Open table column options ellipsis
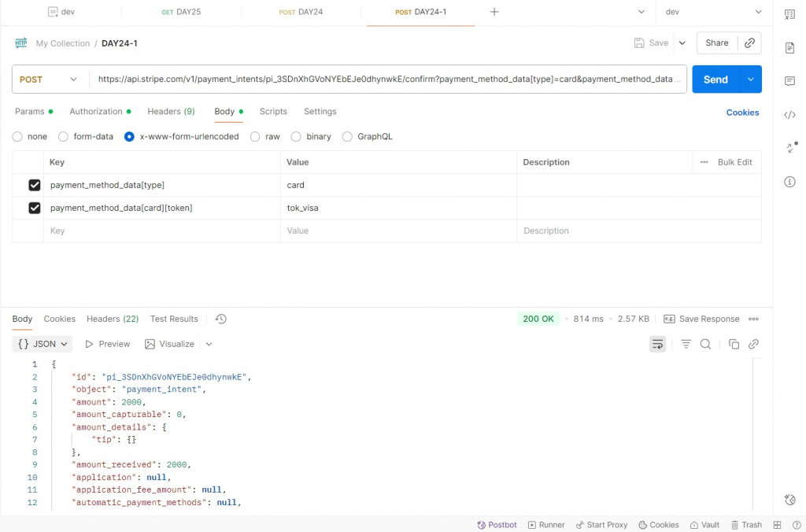The image size is (806, 532). (704, 162)
